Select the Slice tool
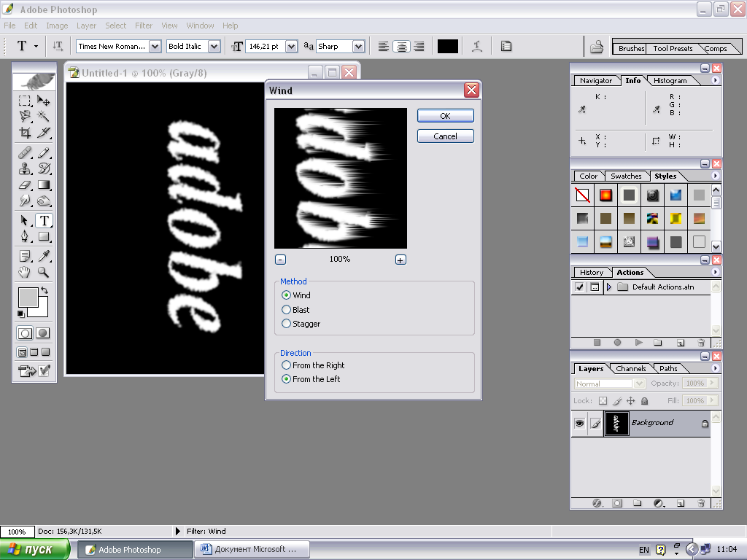This screenshot has height=560, width=747. [x=43, y=133]
